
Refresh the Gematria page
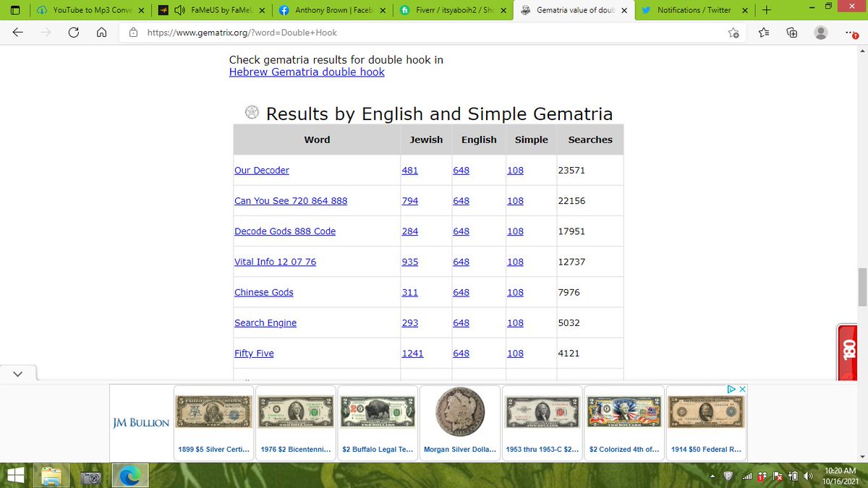click(x=72, y=33)
